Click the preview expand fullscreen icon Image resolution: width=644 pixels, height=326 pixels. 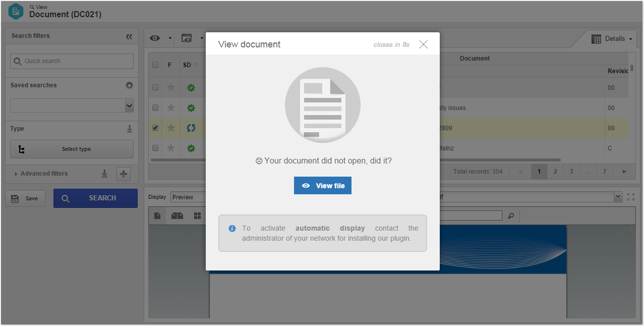coord(631,197)
